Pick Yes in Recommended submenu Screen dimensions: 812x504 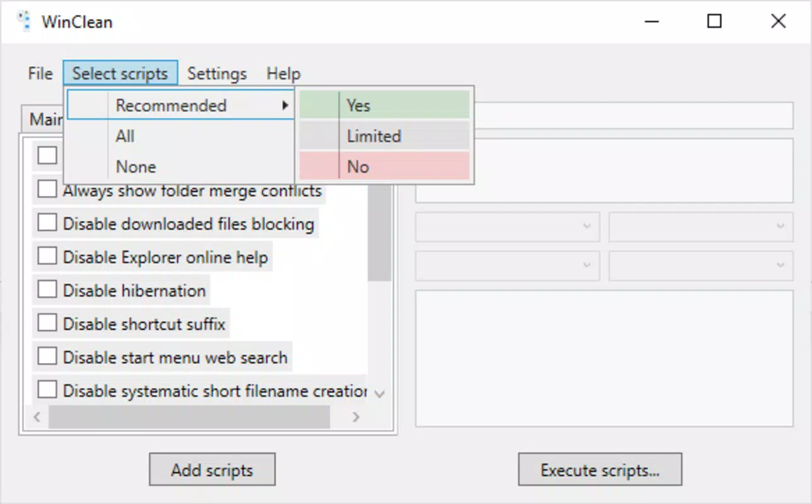pyautogui.click(x=385, y=105)
